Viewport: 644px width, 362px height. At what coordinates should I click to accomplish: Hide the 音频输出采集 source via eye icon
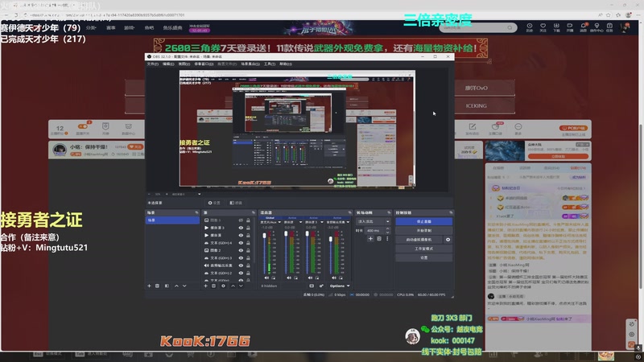[241, 265]
